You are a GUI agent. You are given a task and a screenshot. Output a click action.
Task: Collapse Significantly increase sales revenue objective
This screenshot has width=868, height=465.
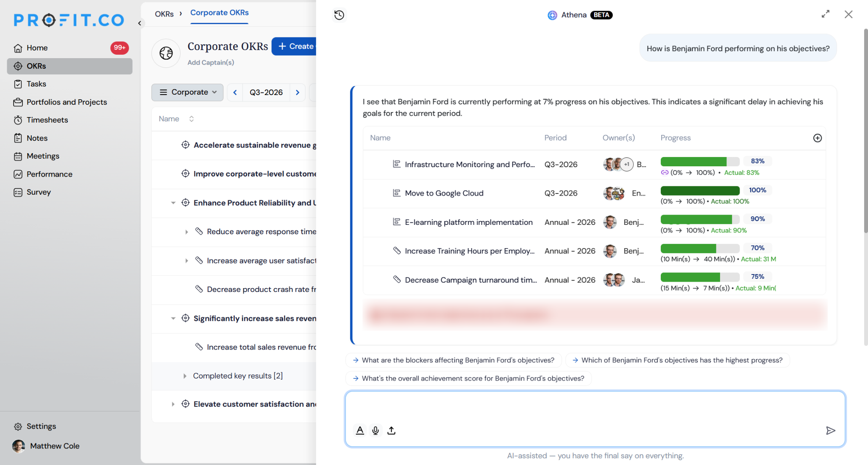(173, 318)
